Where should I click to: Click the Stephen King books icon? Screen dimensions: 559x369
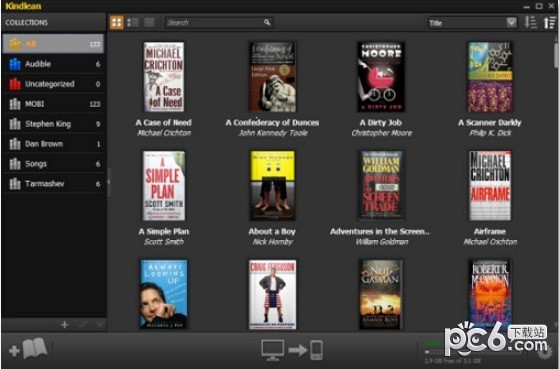[15, 124]
